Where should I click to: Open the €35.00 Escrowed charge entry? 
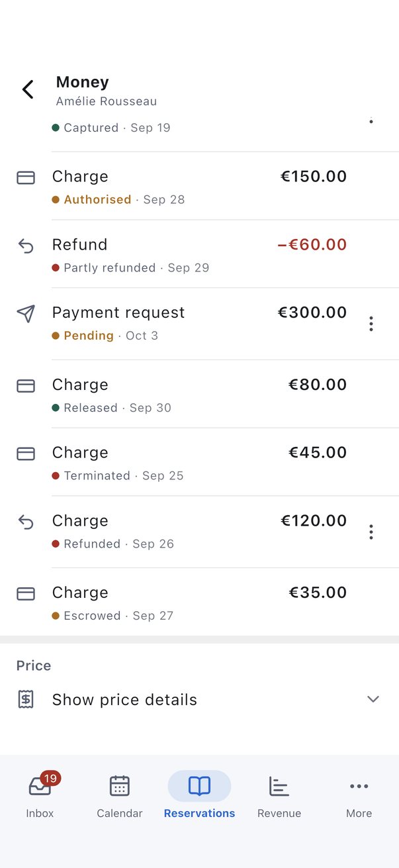pos(199,603)
